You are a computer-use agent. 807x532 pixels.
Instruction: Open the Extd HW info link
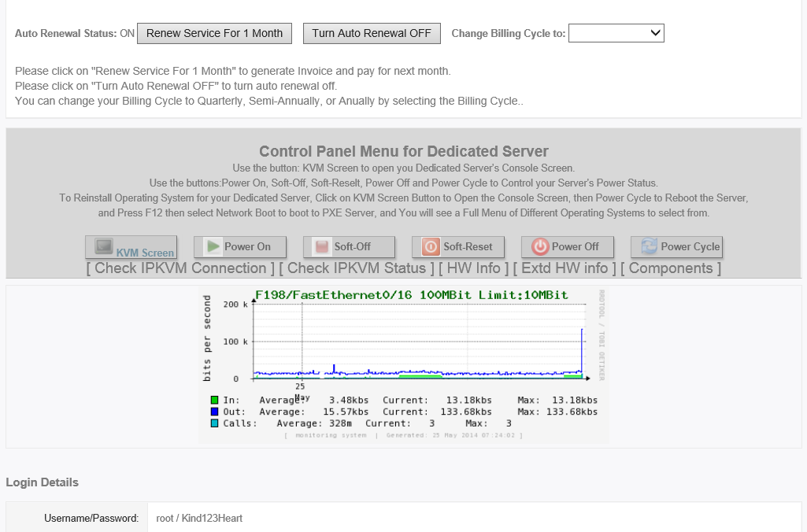click(x=565, y=268)
